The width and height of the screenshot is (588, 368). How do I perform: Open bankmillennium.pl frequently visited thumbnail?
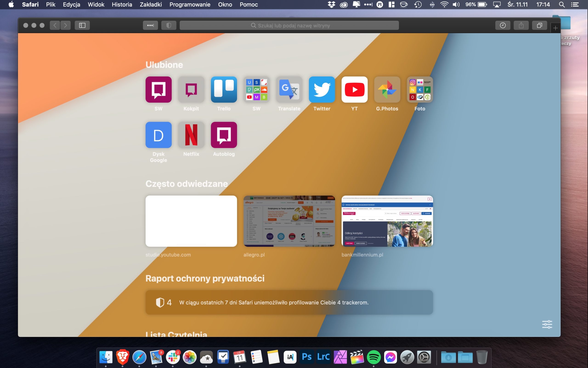click(387, 221)
